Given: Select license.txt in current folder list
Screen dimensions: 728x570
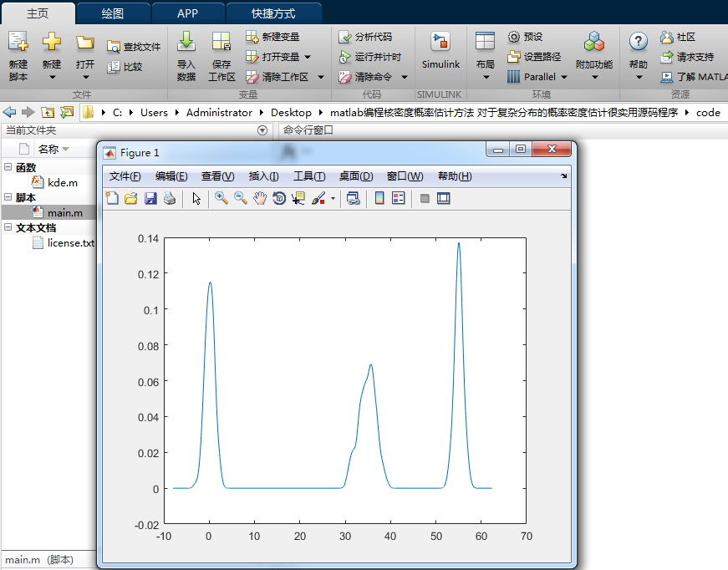Looking at the screenshot, I should [x=64, y=242].
